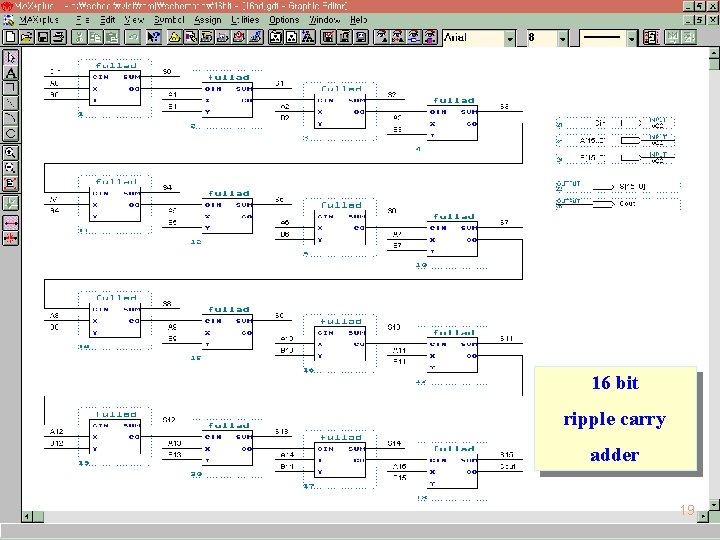Viewport: 720px width, 540px height.
Task: Click the last binoculars search icon
Action: [430, 37]
